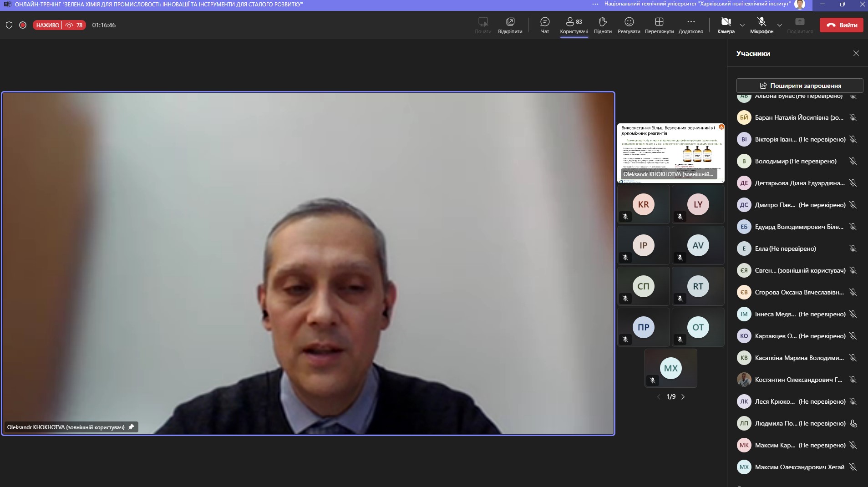
Task: Click Поширити запрошення button
Action: [800, 86]
